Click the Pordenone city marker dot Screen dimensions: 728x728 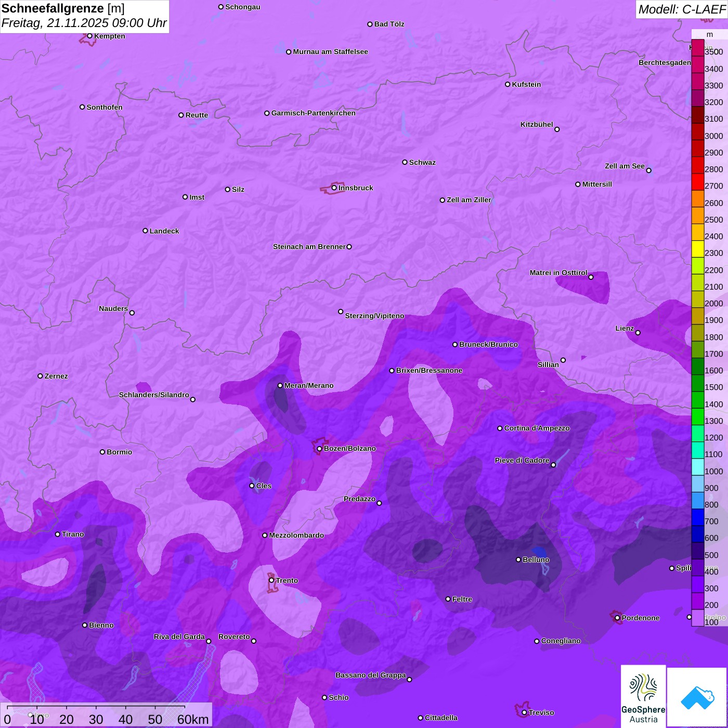pos(617,618)
